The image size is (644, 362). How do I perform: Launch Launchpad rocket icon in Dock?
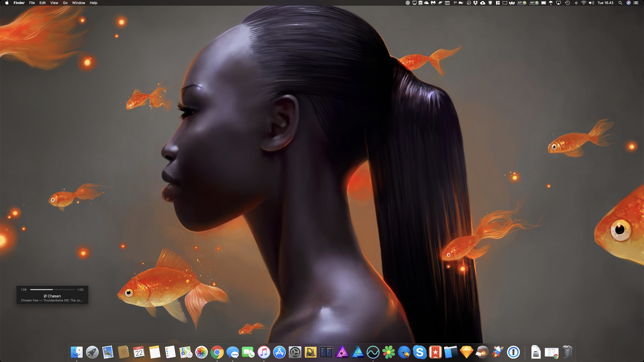tap(92, 352)
